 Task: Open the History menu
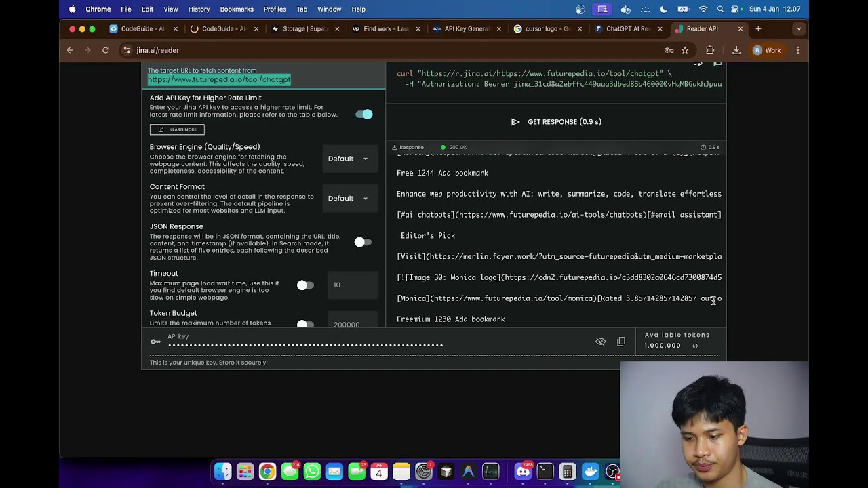pyautogui.click(x=199, y=9)
